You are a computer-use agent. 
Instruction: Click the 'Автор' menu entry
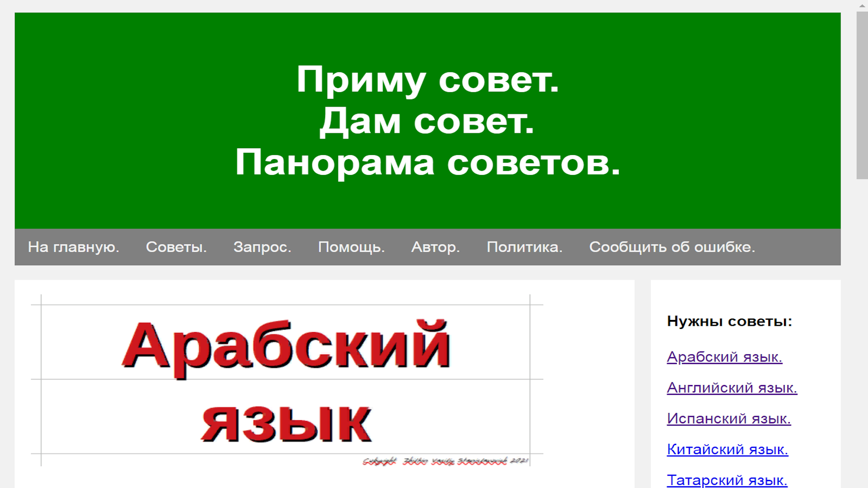click(435, 247)
